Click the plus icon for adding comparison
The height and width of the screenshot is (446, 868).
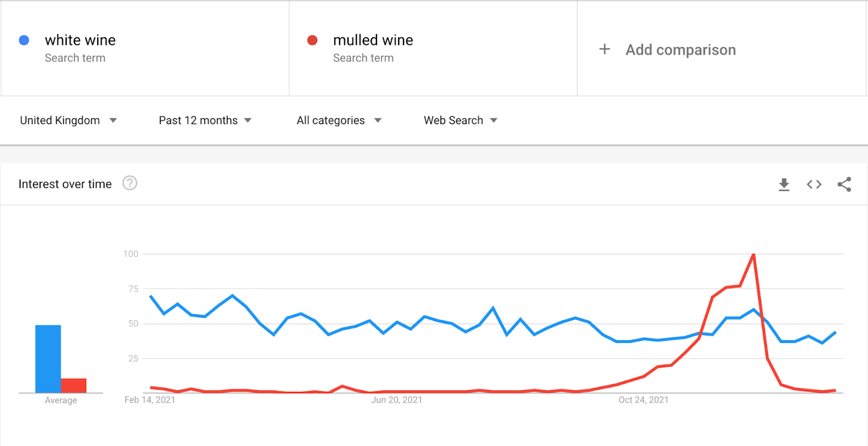[604, 49]
